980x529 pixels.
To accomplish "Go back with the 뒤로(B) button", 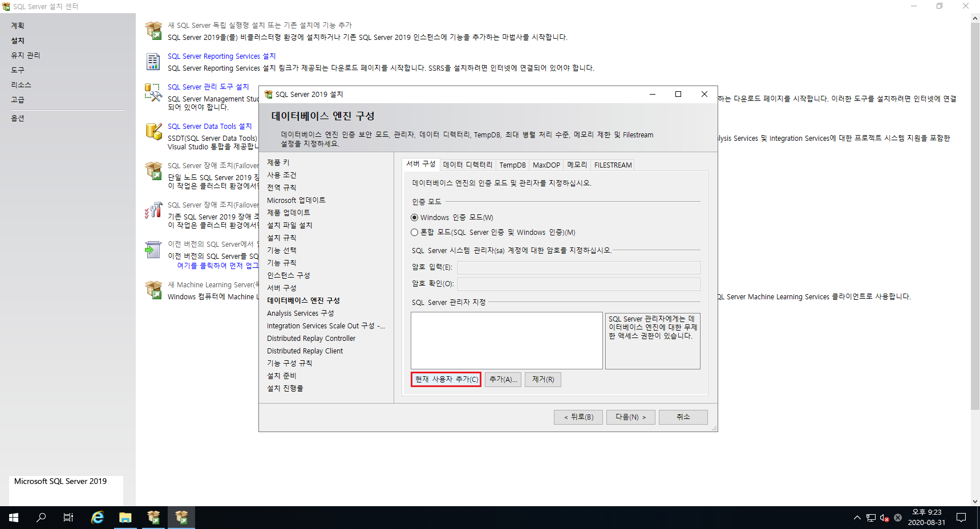I will [x=578, y=417].
